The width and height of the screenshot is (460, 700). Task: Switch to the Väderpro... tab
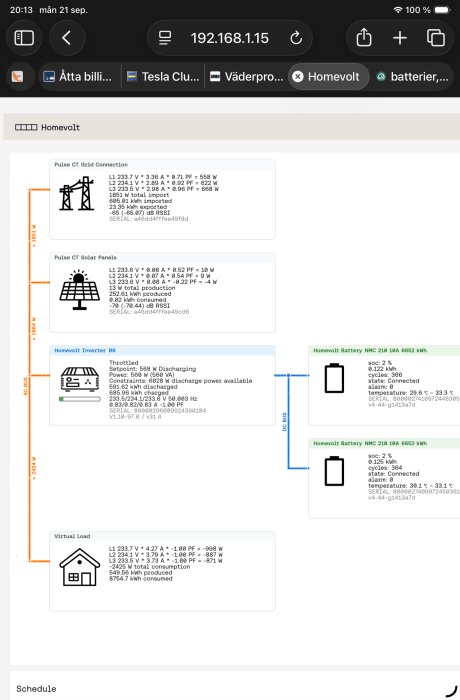pos(247,77)
